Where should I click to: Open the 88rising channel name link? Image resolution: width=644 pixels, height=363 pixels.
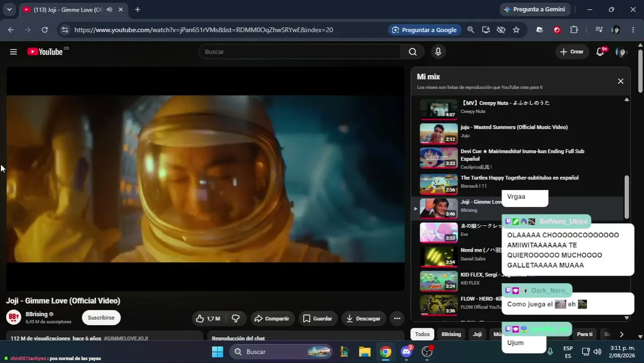37,314
